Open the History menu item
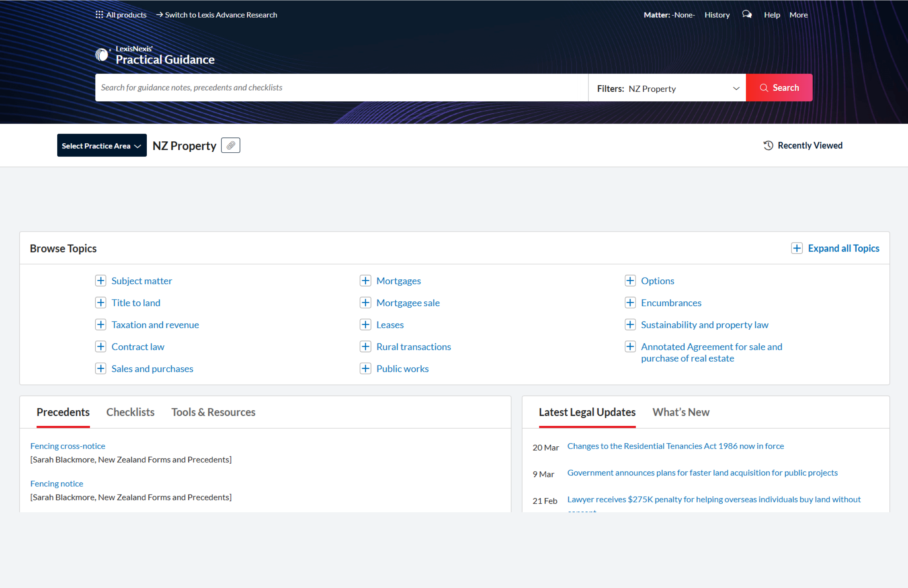Image resolution: width=908 pixels, height=588 pixels. point(717,15)
